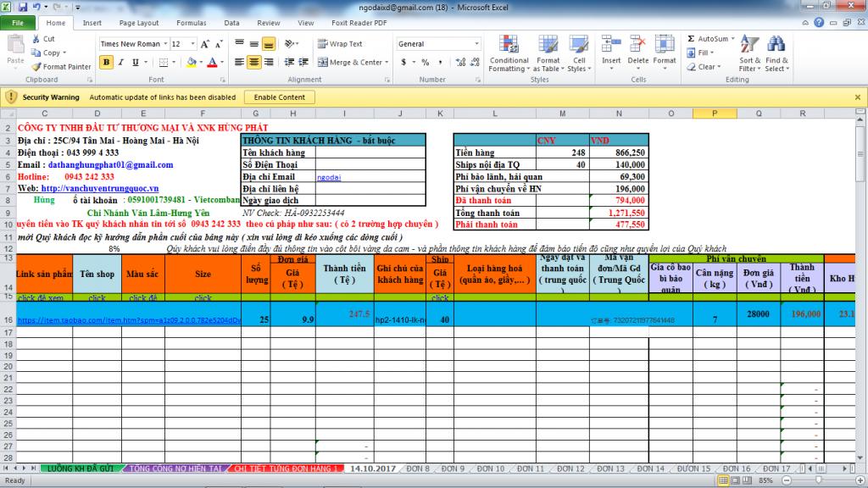Viewport: 868px width, 488px height.
Task: Expand the number format dropdown
Action: (476, 44)
